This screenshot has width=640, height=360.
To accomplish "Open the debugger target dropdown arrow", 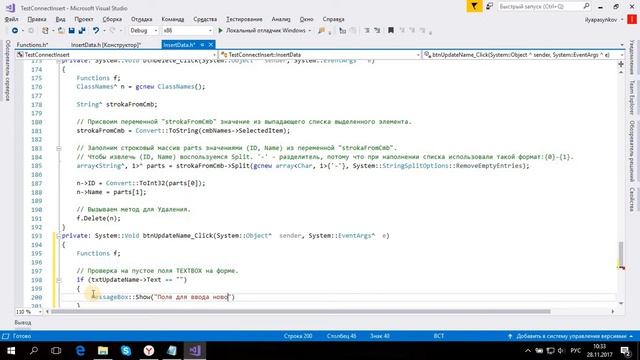I will [309, 31].
